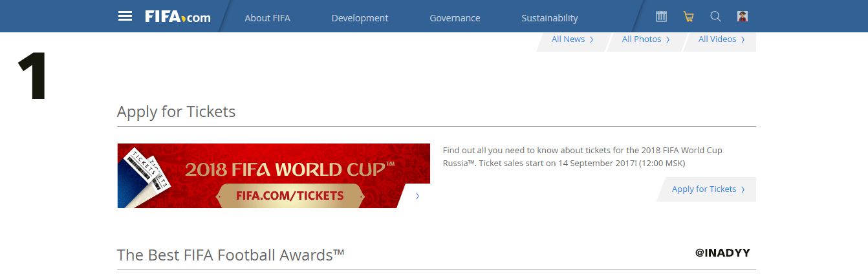Screen dimensions: 868x276
Task: Go to the Sustainability section
Action: [549, 18]
